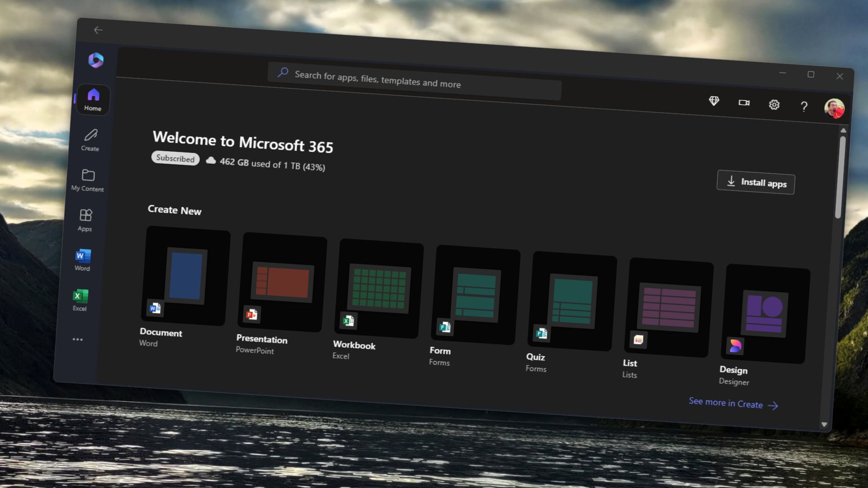The width and height of the screenshot is (868, 488).
Task: Click the Microsoft 365 logo
Action: coord(96,59)
